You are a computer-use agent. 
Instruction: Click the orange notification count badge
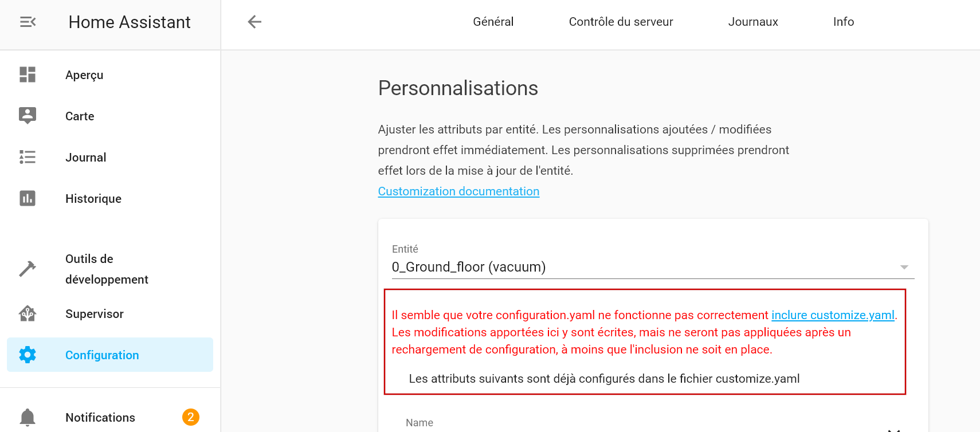[191, 417]
